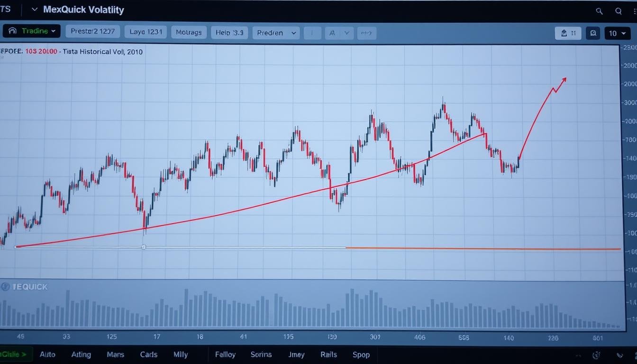Click the text style 'A' toolbar icon
The height and width of the screenshot is (364, 637).
click(x=332, y=33)
